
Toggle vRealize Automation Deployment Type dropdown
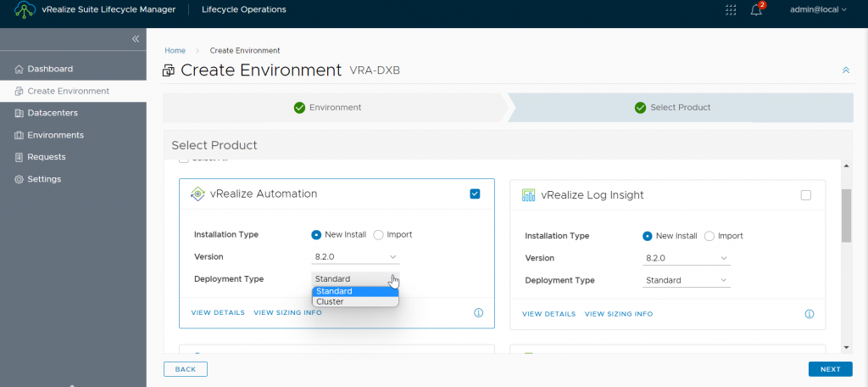[x=355, y=279]
